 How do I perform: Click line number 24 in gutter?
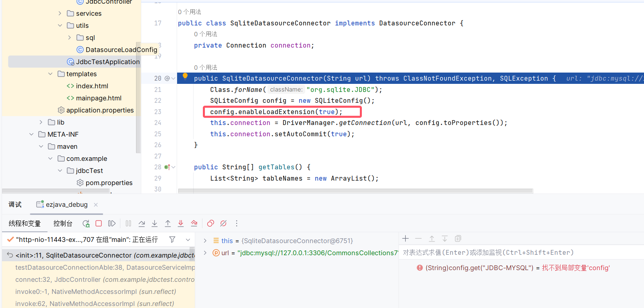(158, 123)
